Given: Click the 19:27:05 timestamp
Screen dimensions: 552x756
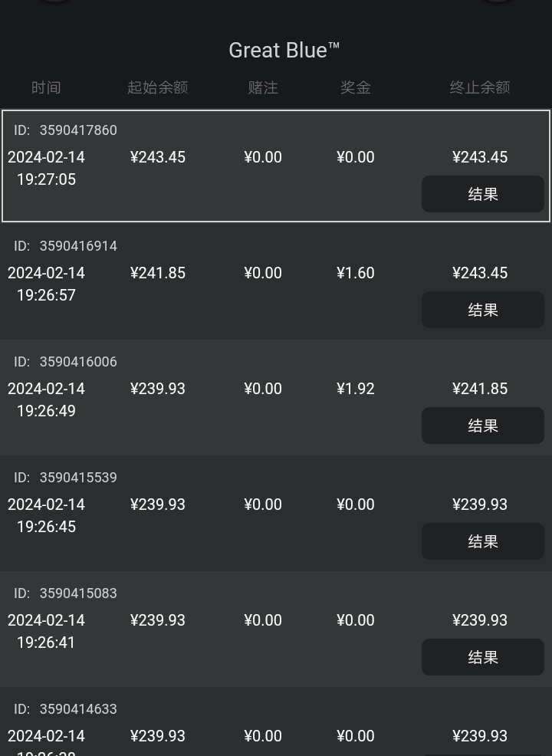Looking at the screenshot, I should tap(46, 179).
